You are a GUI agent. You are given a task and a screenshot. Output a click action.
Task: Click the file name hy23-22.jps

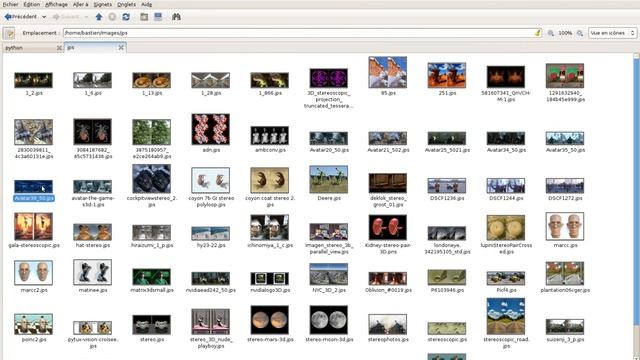click(x=211, y=245)
